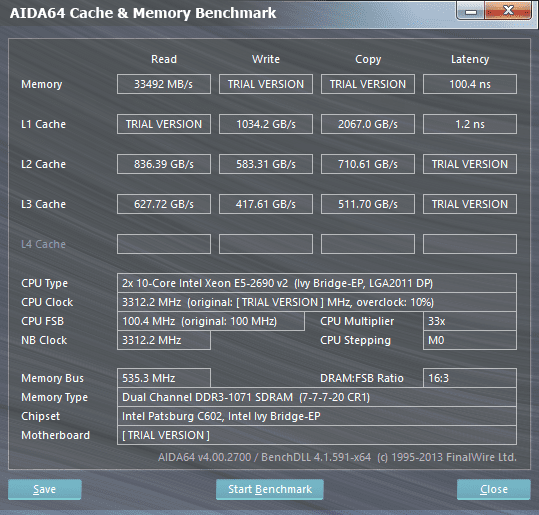
Task: Click the CPU Multiplier label
Action: tap(357, 321)
